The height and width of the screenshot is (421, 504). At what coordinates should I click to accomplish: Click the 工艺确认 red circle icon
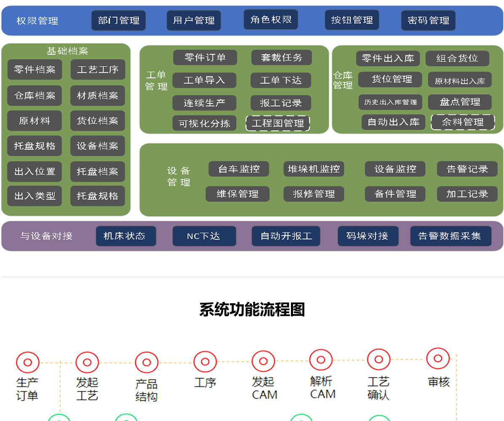(x=379, y=360)
